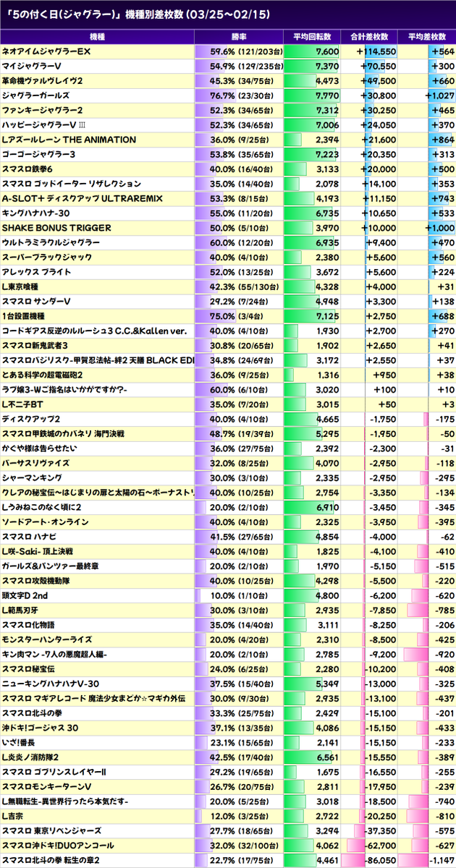
Task: Select win rate 54.9% (129/235台)
Action: pyautogui.click(x=246, y=67)
